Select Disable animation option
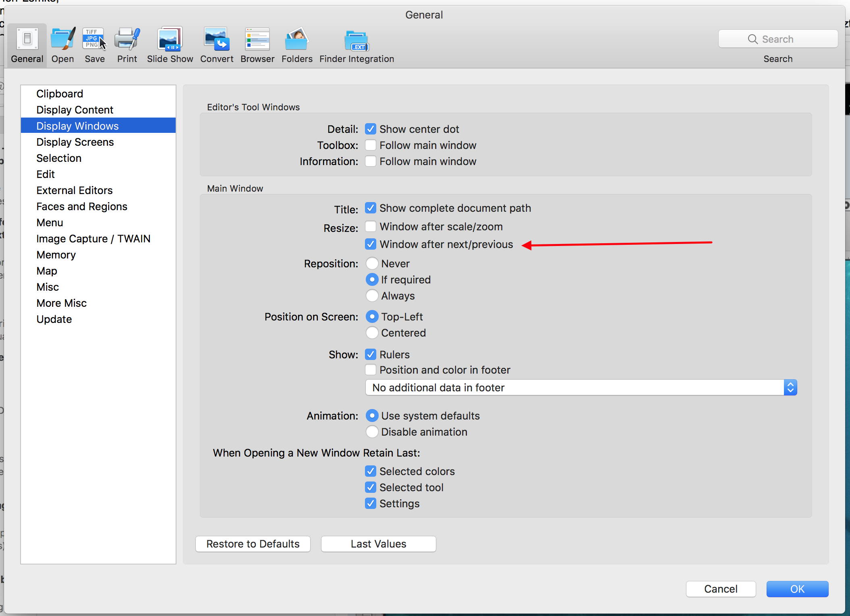 372,432
